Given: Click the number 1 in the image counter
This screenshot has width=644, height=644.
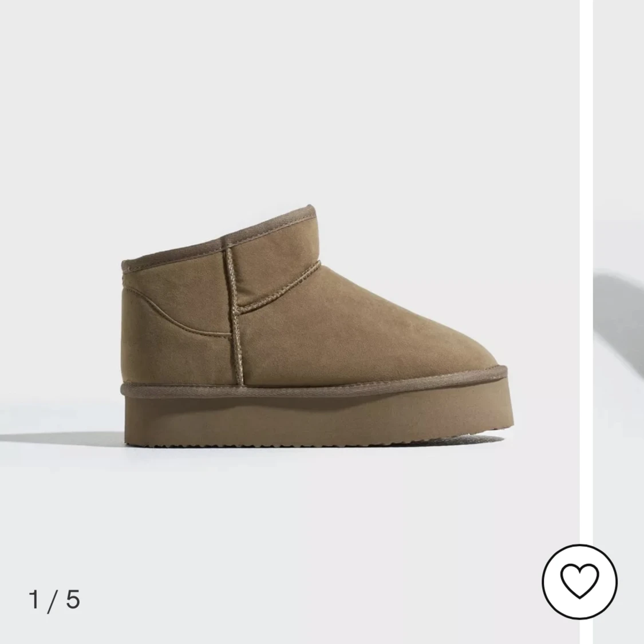Looking at the screenshot, I should pyautogui.click(x=34, y=599).
